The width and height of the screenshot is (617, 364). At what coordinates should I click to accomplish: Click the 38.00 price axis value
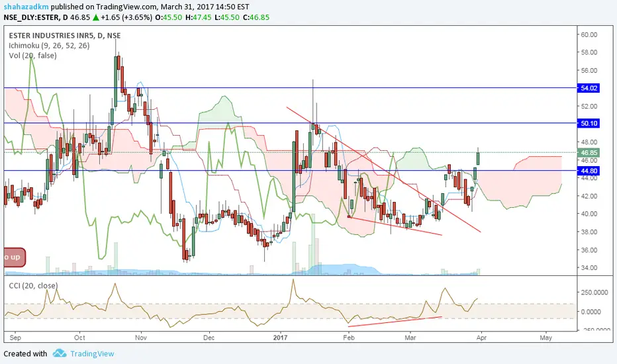tap(589, 232)
